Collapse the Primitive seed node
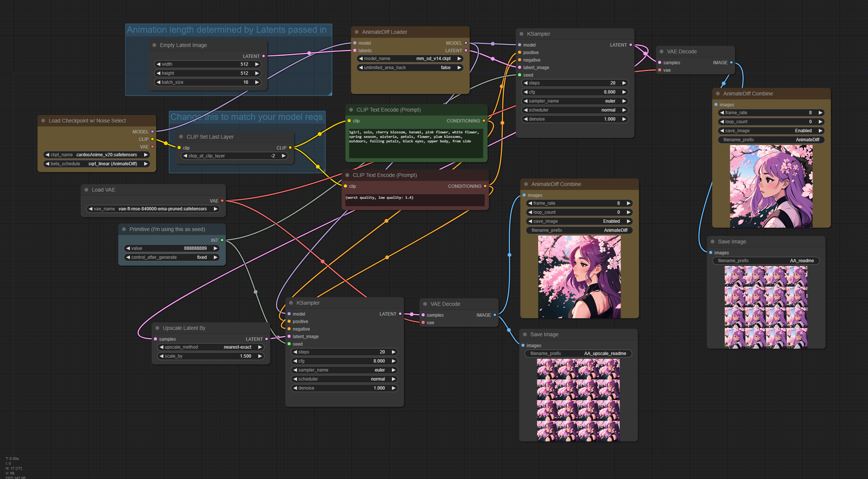The image size is (868, 479). point(124,229)
